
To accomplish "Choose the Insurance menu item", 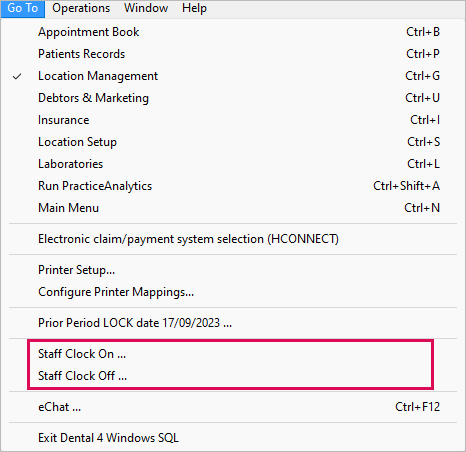I will [233, 120].
